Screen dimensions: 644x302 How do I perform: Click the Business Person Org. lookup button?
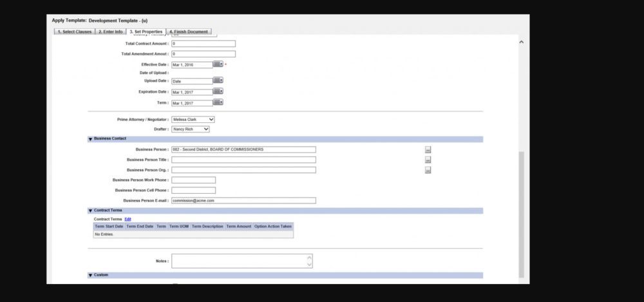coord(428,170)
